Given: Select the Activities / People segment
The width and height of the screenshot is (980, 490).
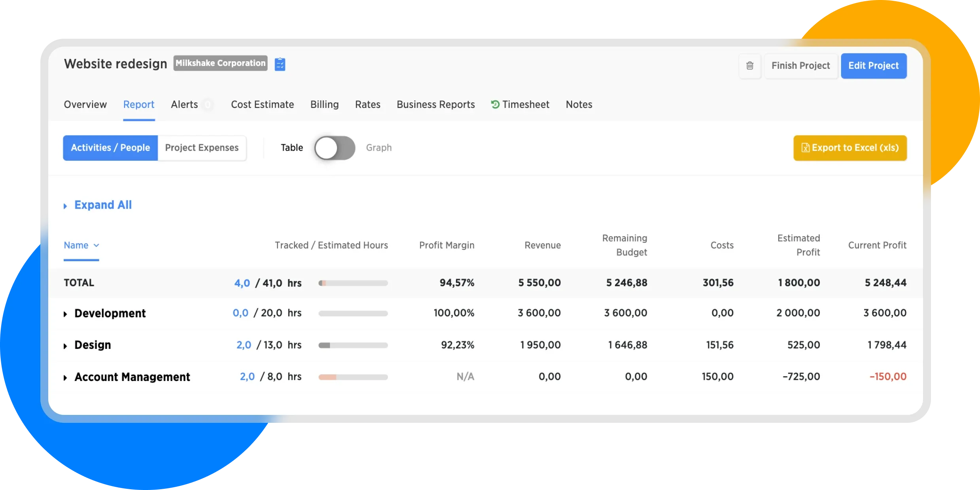Looking at the screenshot, I should tap(110, 148).
